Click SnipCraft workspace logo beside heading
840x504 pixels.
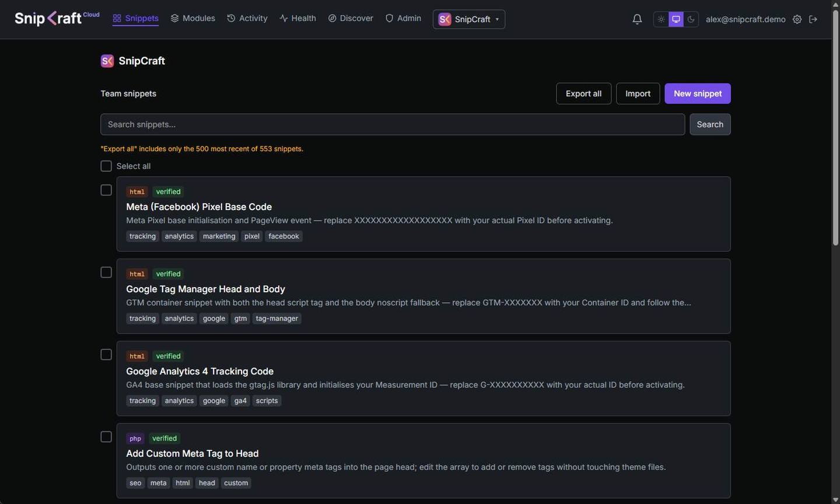point(107,61)
